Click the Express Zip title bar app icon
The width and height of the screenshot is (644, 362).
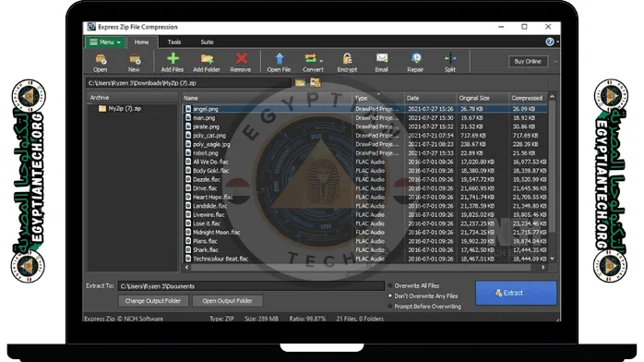[91, 27]
